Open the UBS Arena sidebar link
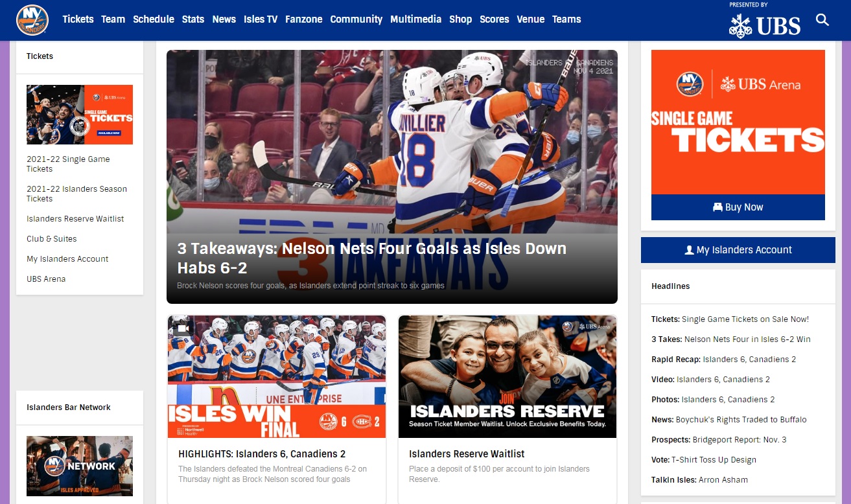Screen dimensions: 851x504 46,279
